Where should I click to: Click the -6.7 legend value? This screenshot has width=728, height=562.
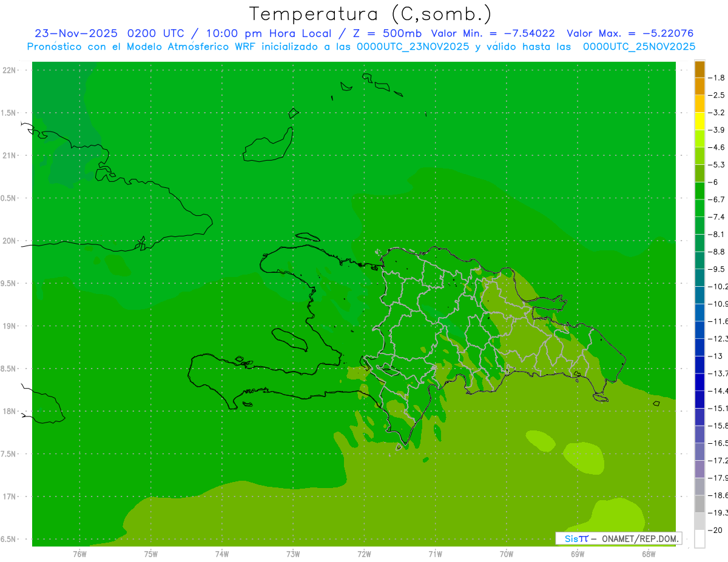click(717, 199)
